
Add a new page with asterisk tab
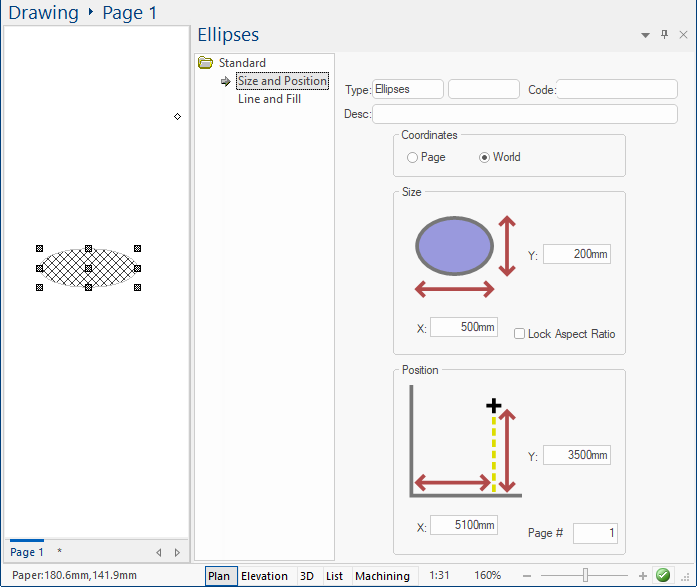pyautogui.click(x=59, y=552)
